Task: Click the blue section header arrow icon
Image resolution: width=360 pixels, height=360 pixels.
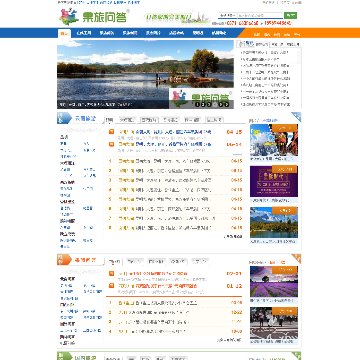Action: pos(64,118)
